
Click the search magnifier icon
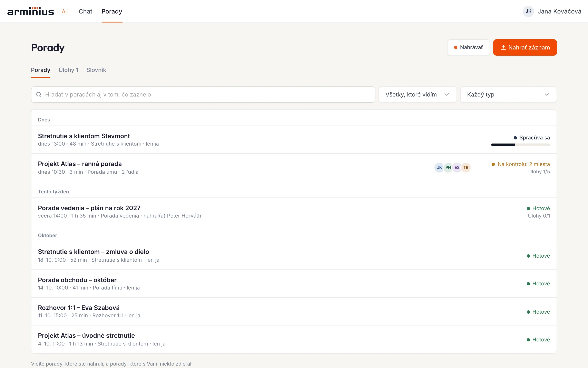[x=39, y=94]
